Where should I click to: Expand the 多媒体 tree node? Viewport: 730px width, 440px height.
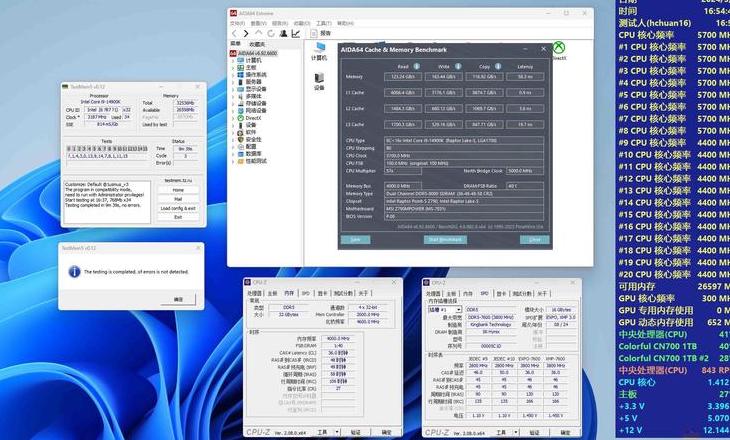coord(233,96)
